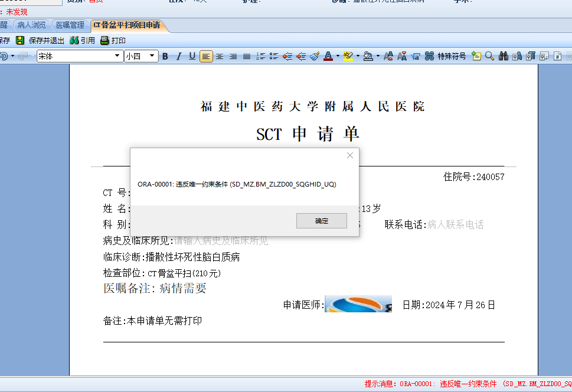Open the undo history dropdown arrow
The height and width of the screenshot is (392, 572).
tap(13, 56)
